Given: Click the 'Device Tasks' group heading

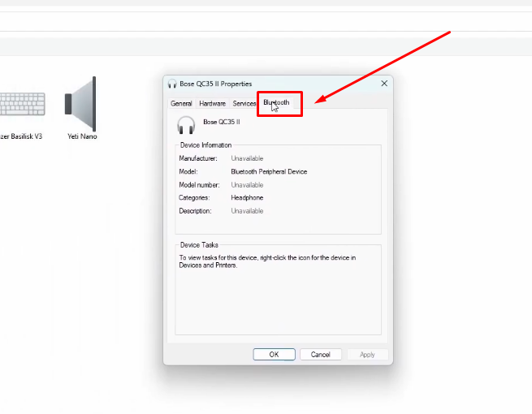Looking at the screenshot, I should tap(199, 245).
